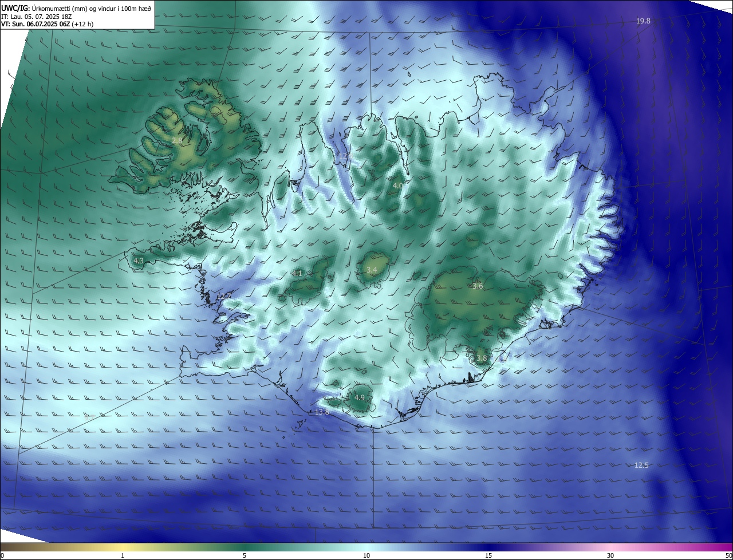
Task: Click the 12.5 value label on the map
Action: [x=641, y=465]
